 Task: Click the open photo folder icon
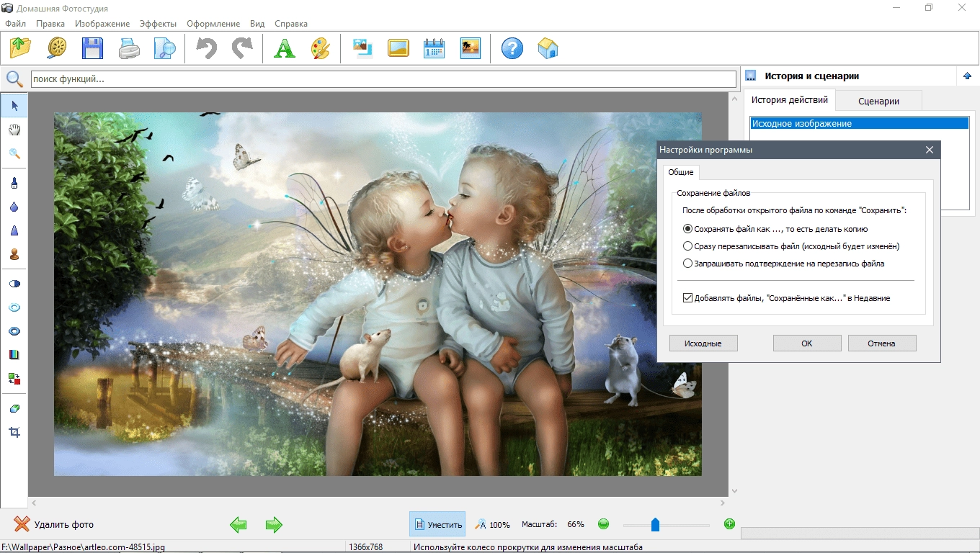[21, 48]
